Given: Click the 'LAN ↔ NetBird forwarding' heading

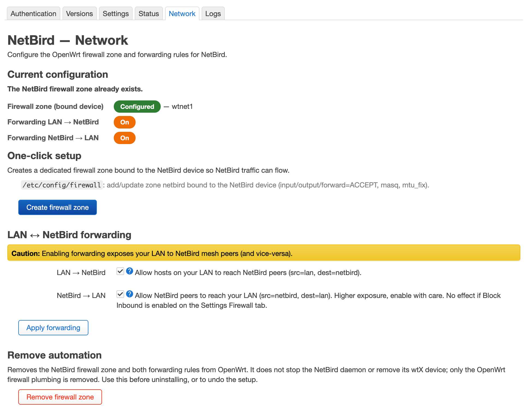Looking at the screenshot, I should pos(69,235).
